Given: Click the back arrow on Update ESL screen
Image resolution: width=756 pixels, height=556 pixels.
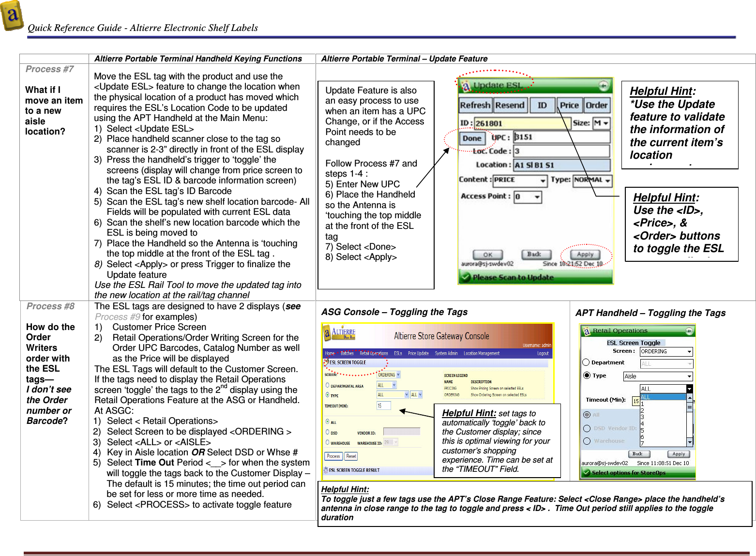Looking at the screenshot, I should pos(604,85).
